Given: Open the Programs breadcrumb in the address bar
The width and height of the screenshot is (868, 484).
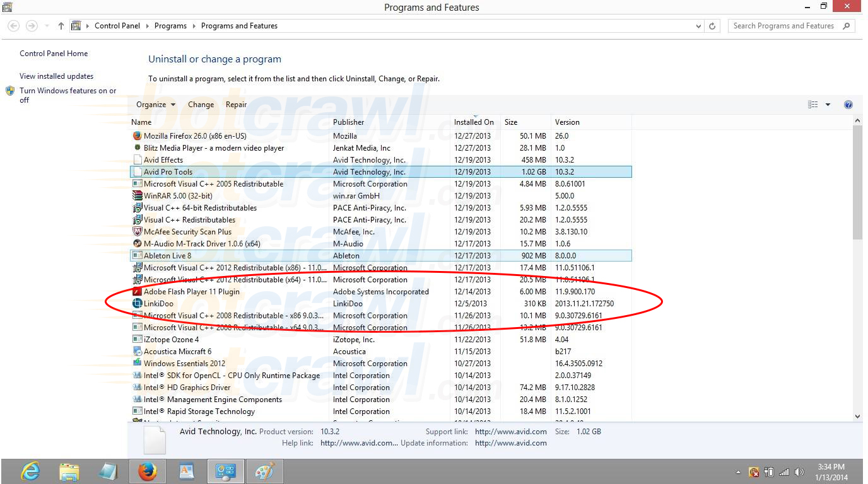Looking at the screenshot, I should (170, 26).
